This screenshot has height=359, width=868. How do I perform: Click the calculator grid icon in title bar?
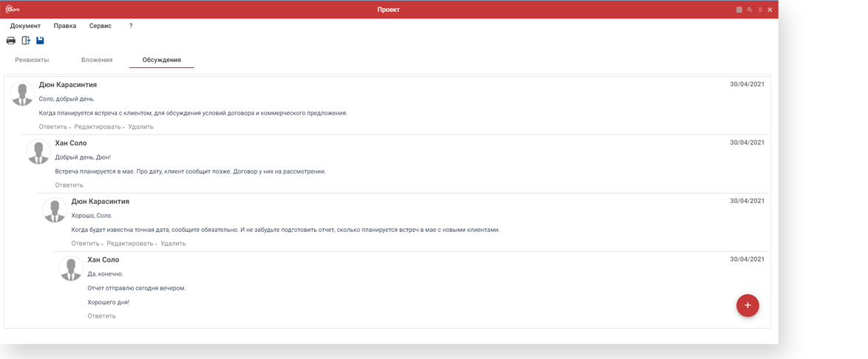click(739, 10)
